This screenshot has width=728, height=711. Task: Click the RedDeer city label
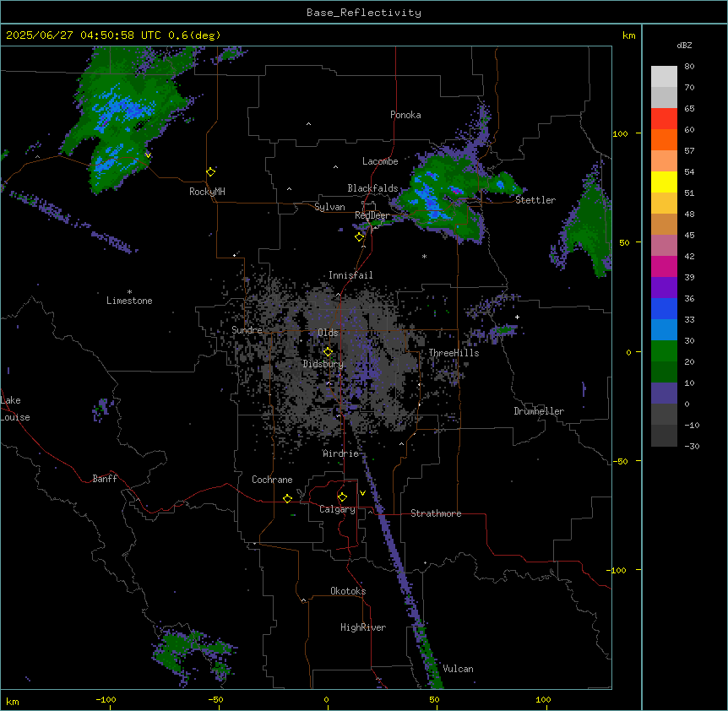pyautogui.click(x=372, y=215)
